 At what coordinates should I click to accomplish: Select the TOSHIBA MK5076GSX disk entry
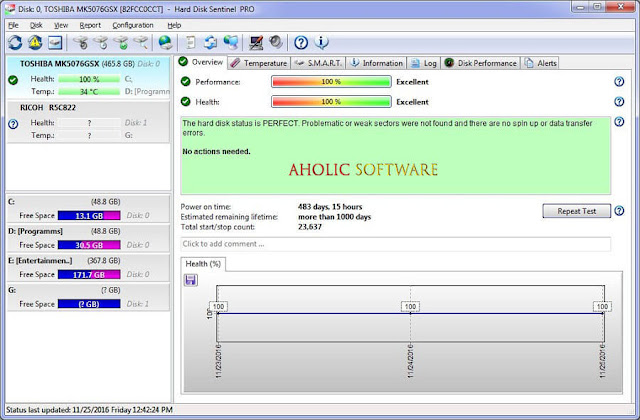point(88,77)
